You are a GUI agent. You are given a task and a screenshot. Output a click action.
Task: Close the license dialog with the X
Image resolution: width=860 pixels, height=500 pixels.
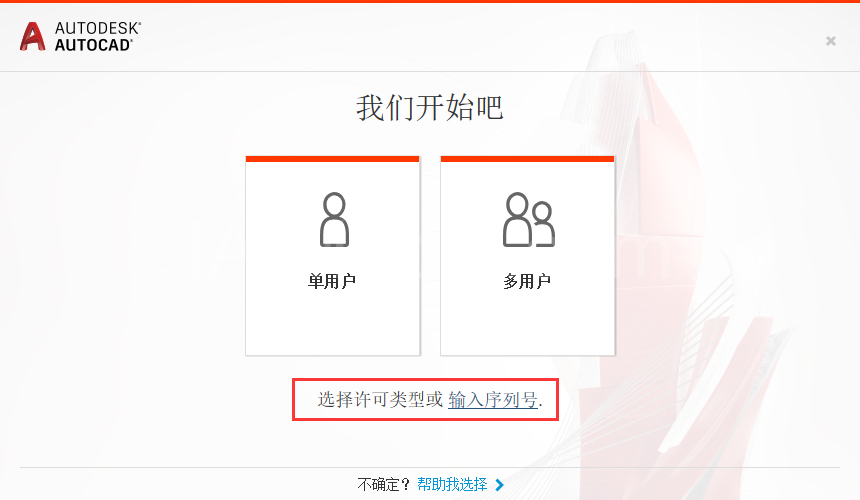(831, 41)
